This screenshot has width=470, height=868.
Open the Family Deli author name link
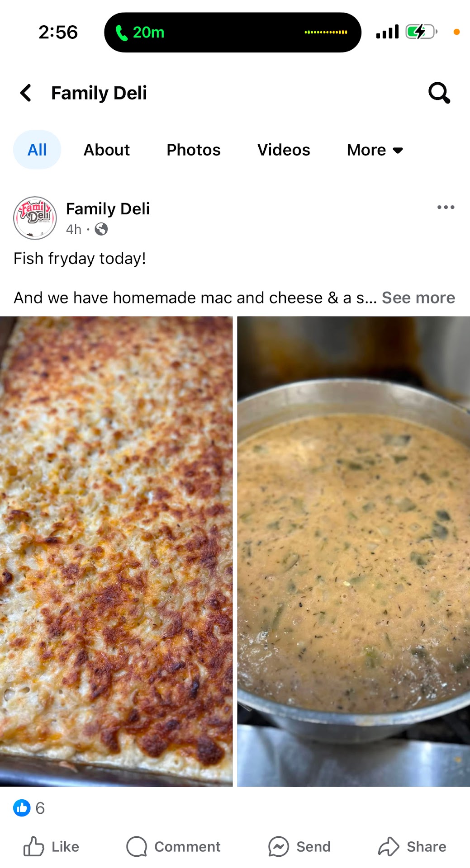tap(108, 209)
